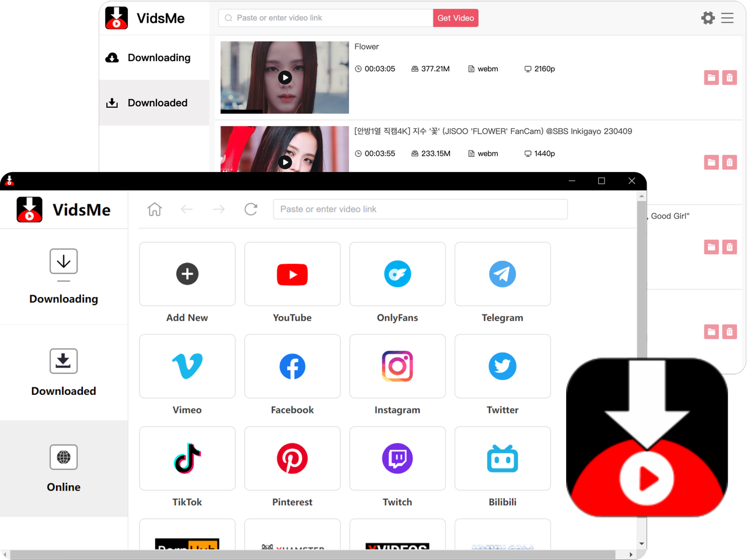Click the Get Video button
747x560 pixels.
point(456,18)
